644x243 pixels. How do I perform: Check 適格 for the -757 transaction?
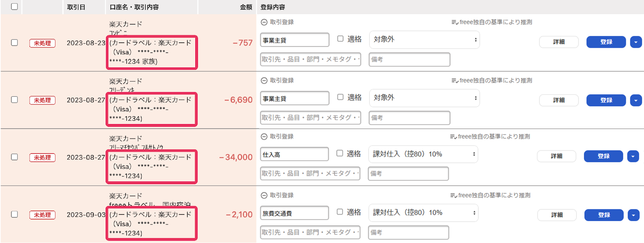(x=340, y=39)
